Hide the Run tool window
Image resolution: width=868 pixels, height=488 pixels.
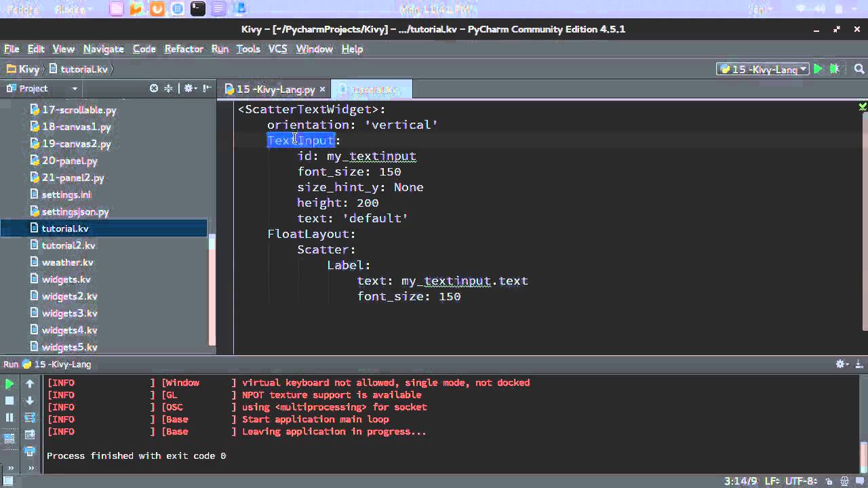click(x=859, y=364)
